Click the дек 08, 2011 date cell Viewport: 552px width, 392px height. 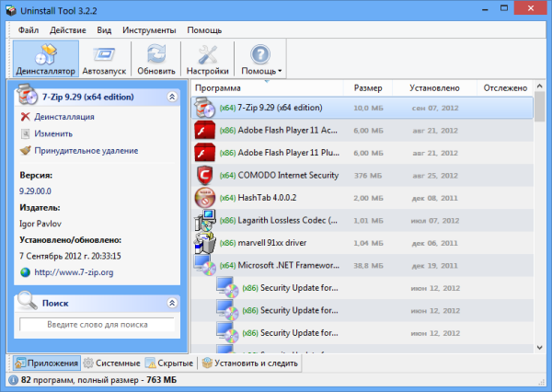[x=435, y=198]
